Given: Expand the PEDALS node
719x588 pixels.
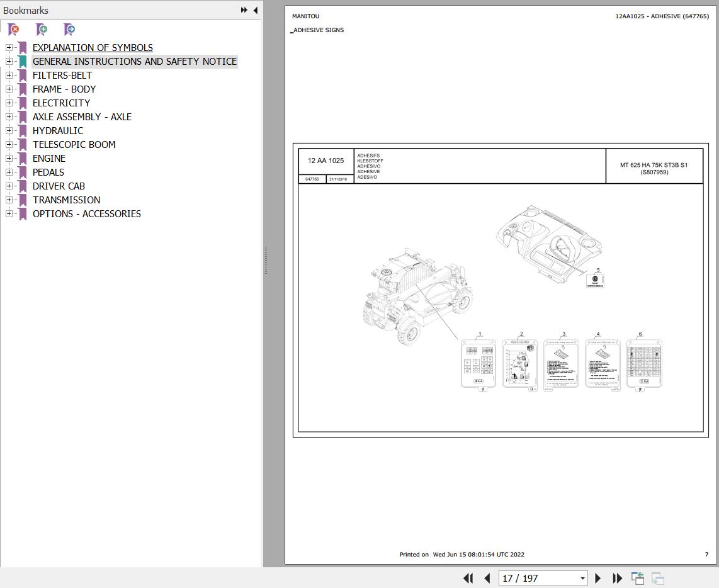Looking at the screenshot, I should (x=9, y=172).
